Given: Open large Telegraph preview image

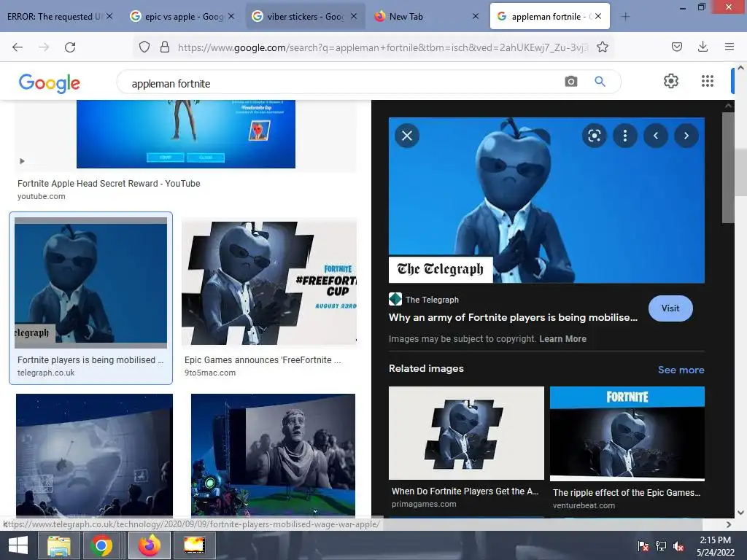Looking at the screenshot, I should point(546,201).
